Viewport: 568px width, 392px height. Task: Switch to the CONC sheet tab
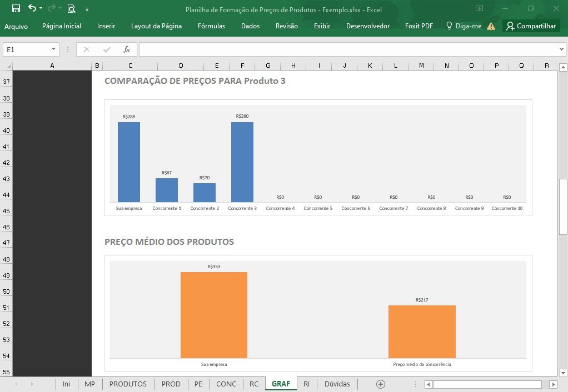point(226,384)
